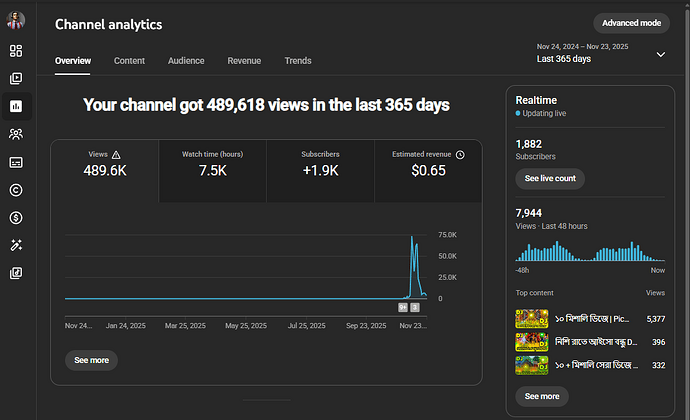Open the Copyright icon in the sidebar

(x=16, y=190)
